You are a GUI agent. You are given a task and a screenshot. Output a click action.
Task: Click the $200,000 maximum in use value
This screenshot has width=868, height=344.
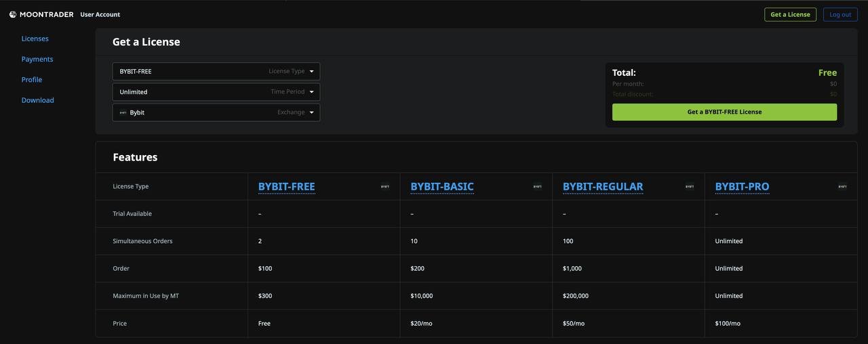coord(576,296)
